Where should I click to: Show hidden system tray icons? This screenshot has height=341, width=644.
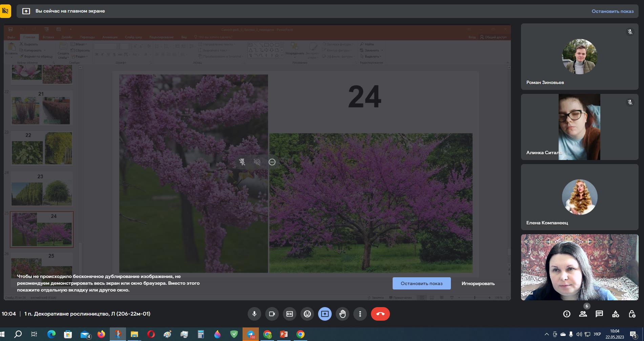(546, 334)
